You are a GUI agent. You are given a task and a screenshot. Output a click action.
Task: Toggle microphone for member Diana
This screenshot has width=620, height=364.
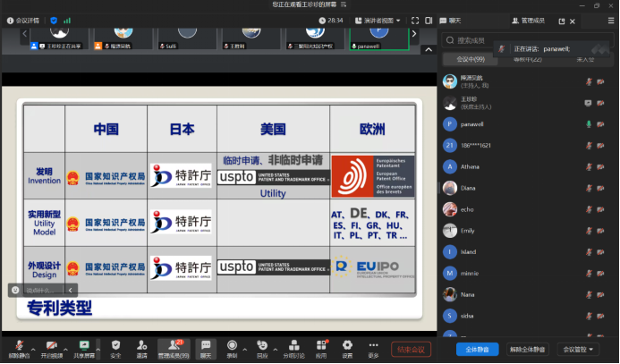pyautogui.click(x=589, y=188)
